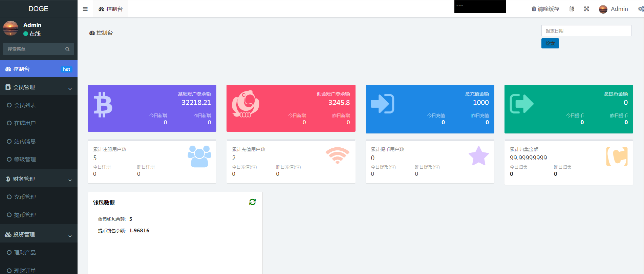The height and width of the screenshot is (274, 644).
Task: Click the 1000 total recharge value
Action: [x=481, y=103]
